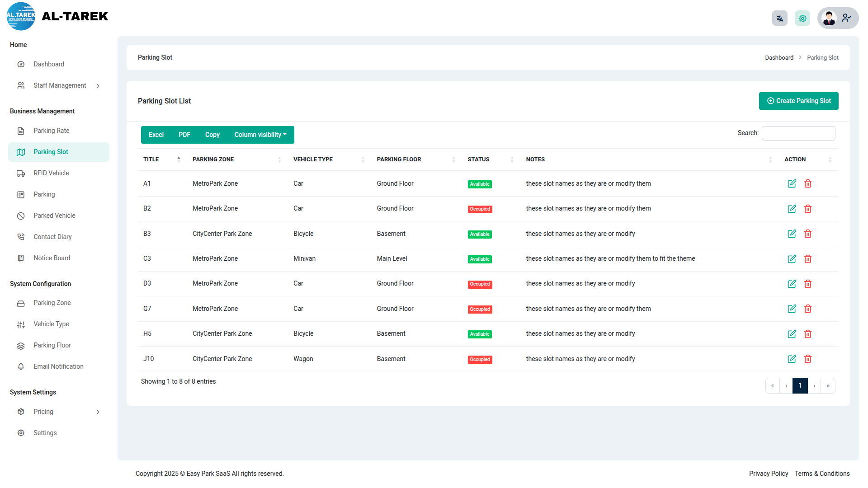The height and width of the screenshot is (488, 868).
Task: Open the Column visibility dropdown
Action: coord(260,135)
